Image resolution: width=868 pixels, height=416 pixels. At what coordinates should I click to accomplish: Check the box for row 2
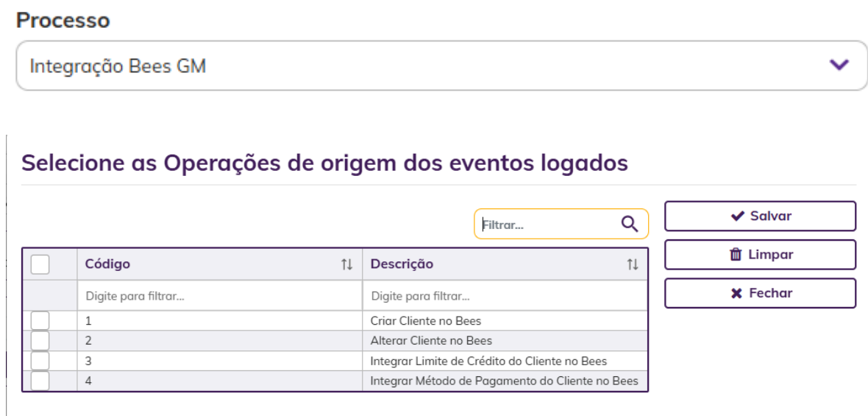click(x=40, y=341)
